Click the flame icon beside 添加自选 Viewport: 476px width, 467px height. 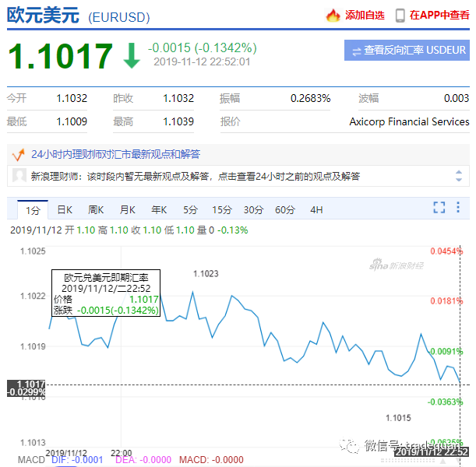(333, 15)
